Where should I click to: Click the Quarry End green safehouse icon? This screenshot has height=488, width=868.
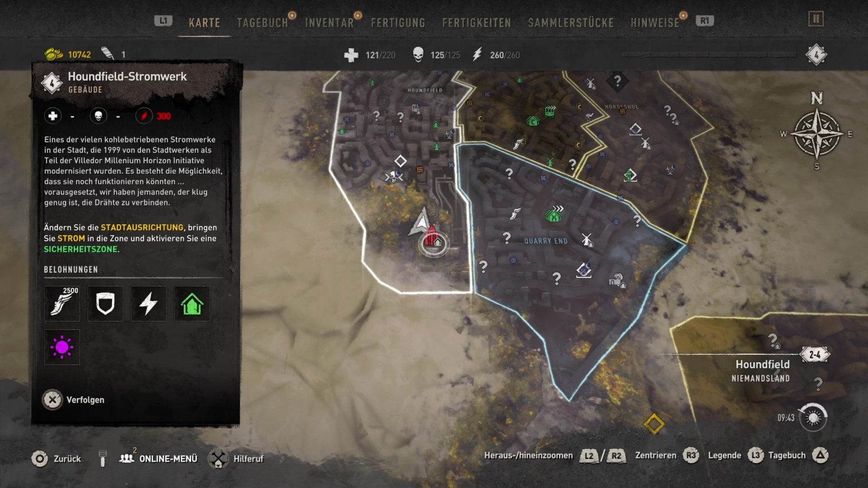(x=554, y=213)
